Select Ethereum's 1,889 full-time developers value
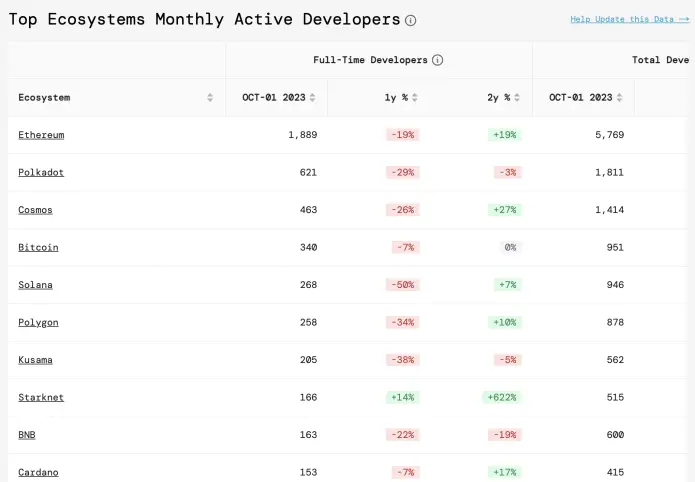Image resolution: width=695 pixels, height=482 pixels. [x=303, y=135]
